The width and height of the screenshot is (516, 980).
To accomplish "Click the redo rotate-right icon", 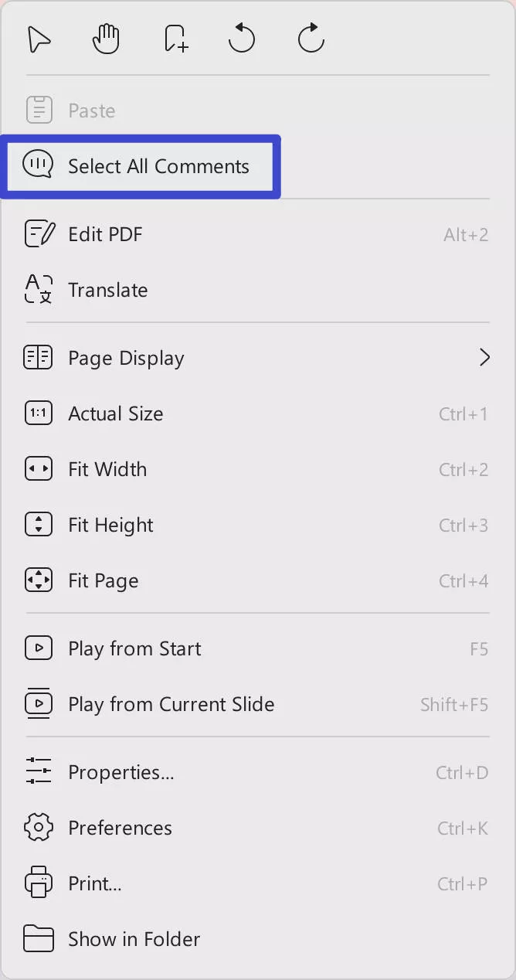I will [x=310, y=39].
